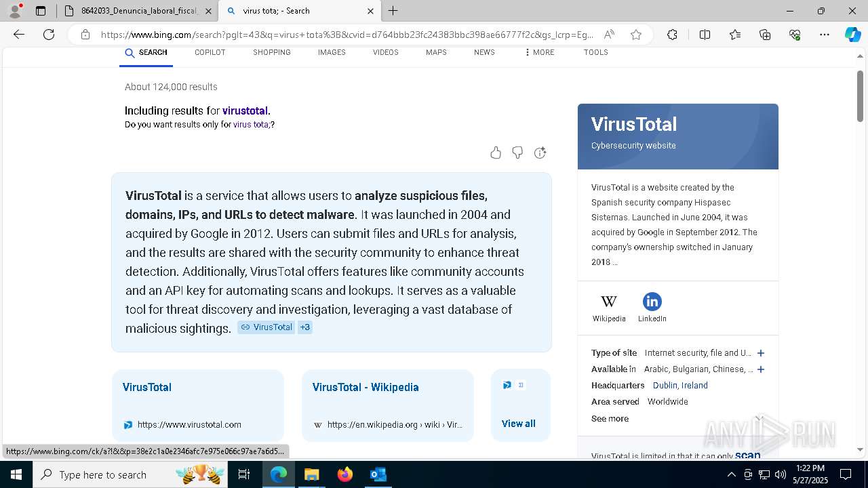
Task: Open volume control in system tray
Action: click(780, 474)
